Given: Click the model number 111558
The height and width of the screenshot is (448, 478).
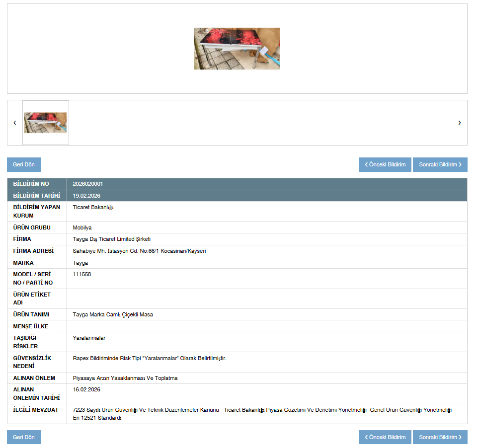Looking at the screenshot, I should coord(82,274).
